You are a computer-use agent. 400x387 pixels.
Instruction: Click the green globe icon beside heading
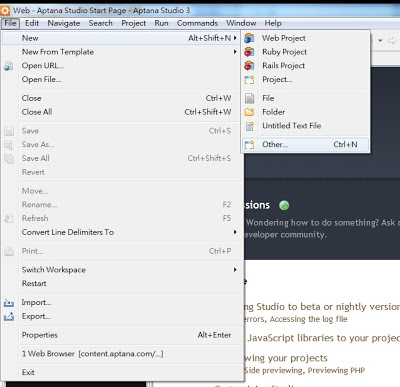pyautogui.click(x=284, y=205)
